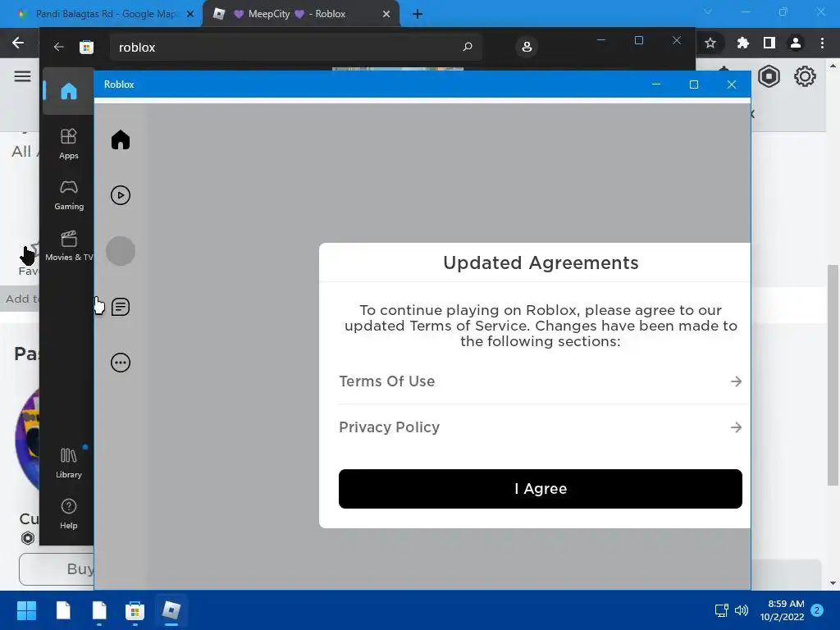
Task: Open Roblox More ellipsis icon
Action: 121,363
